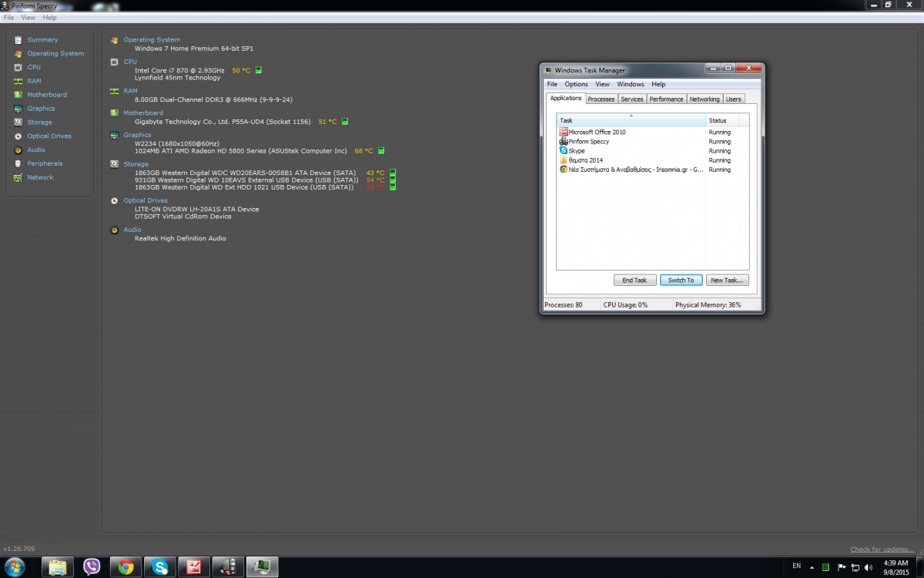924x578 pixels.
Task: Click the New Task... button
Action: point(728,281)
